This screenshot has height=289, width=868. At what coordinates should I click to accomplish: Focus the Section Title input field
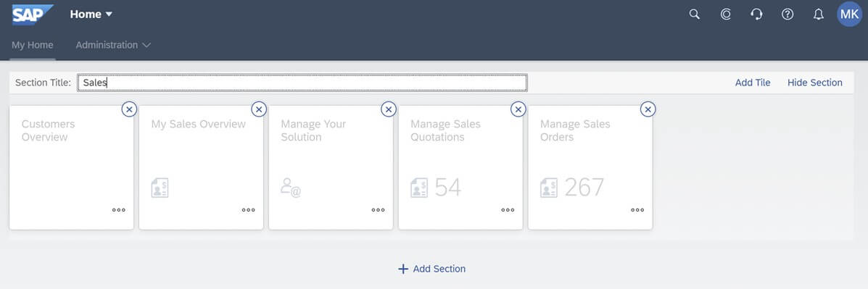[x=302, y=83]
